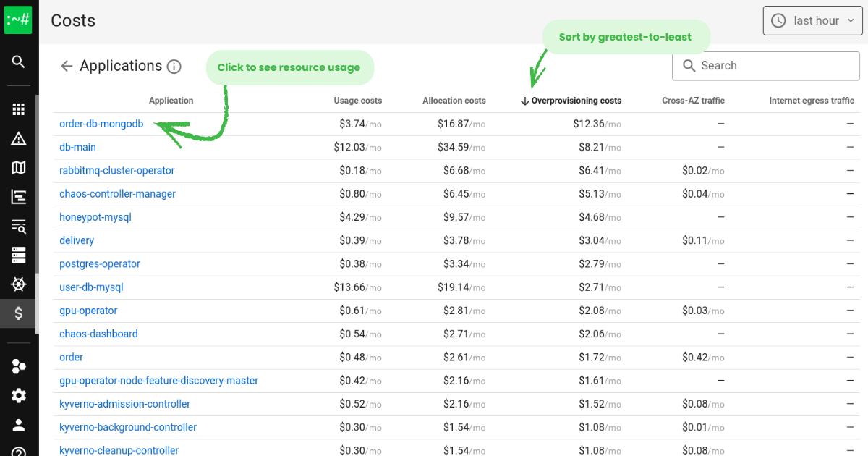Open the applications grid icon in sidebar
The height and width of the screenshot is (456, 868).
tap(19, 109)
